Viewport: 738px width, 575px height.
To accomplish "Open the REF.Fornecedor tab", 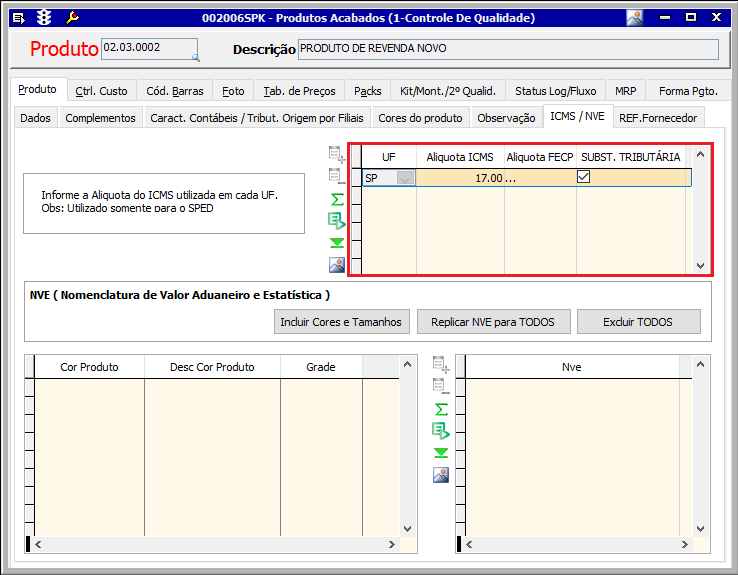I will [x=658, y=118].
